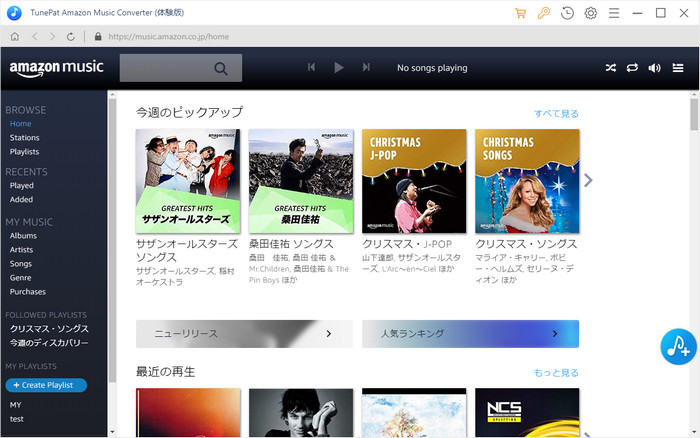The height and width of the screenshot is (438, 700).
Task: Toggle repeat mode
Action: [632, 68]
